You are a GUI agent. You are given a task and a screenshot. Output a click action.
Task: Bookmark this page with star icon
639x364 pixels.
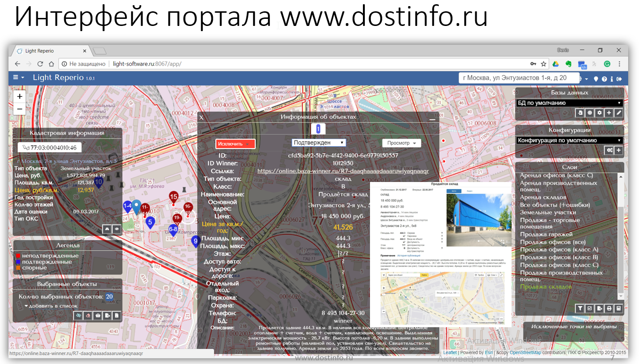pos(544,64)
